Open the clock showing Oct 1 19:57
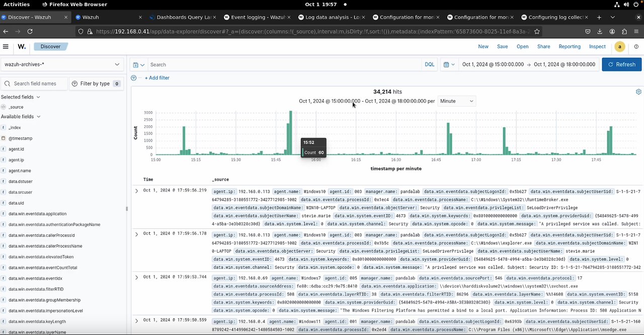 [x=321, y=4]
